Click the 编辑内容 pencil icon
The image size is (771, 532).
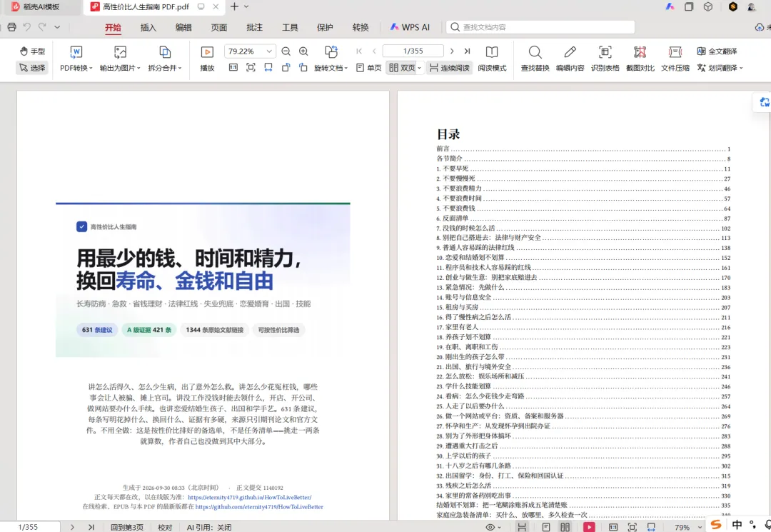[x=570, y=52]
